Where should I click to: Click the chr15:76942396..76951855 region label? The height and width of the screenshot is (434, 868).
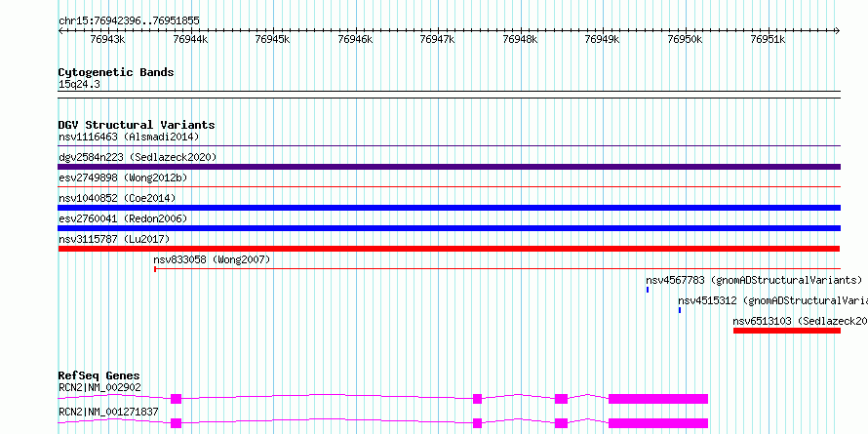tap(129, 21)
